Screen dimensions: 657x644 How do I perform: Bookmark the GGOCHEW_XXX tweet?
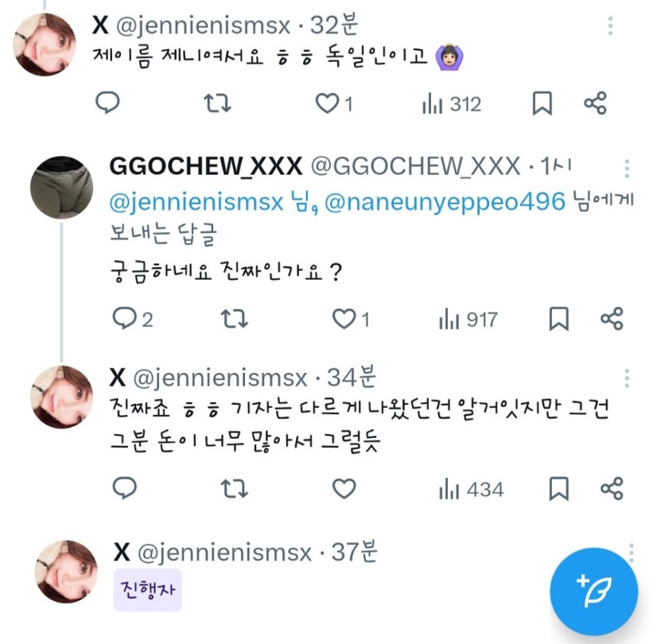point(558,319)
